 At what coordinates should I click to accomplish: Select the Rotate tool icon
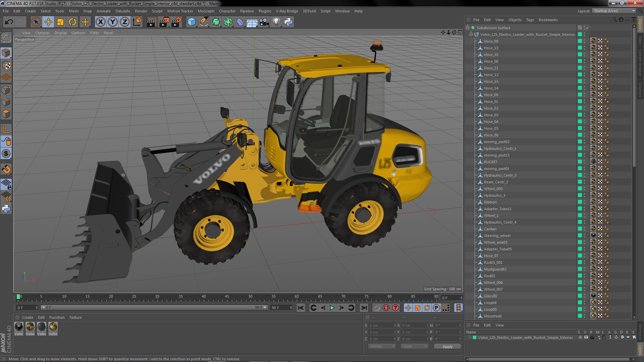72,22
